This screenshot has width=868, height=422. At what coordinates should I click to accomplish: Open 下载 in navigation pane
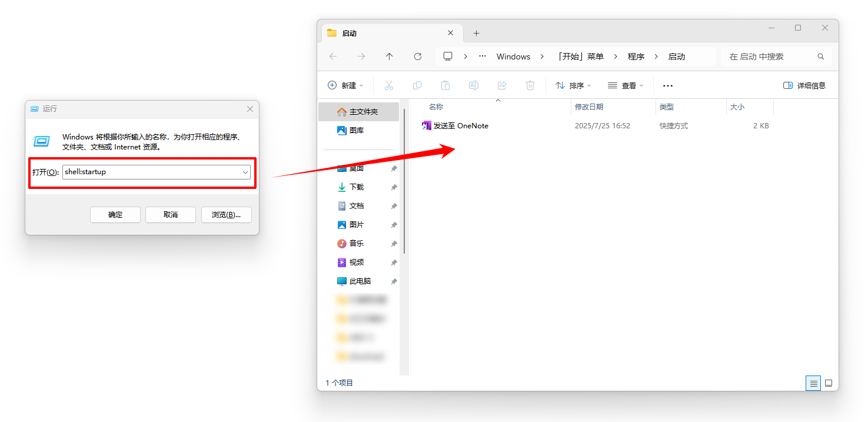point(359,187)
